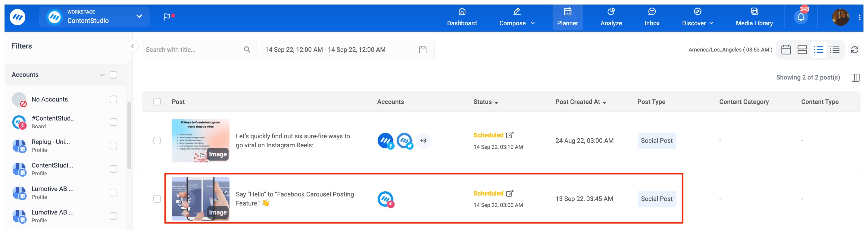Switch to calendar view icon

786,50
